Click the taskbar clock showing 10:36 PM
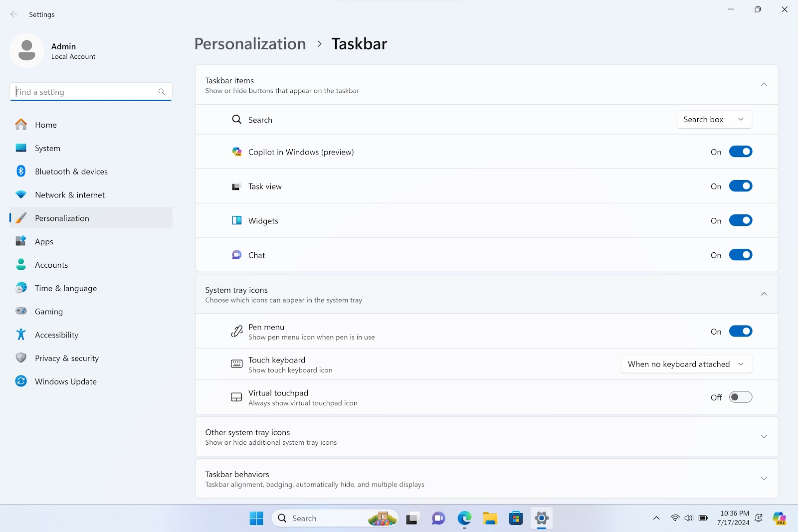798x532 pixels. (733, 518)
